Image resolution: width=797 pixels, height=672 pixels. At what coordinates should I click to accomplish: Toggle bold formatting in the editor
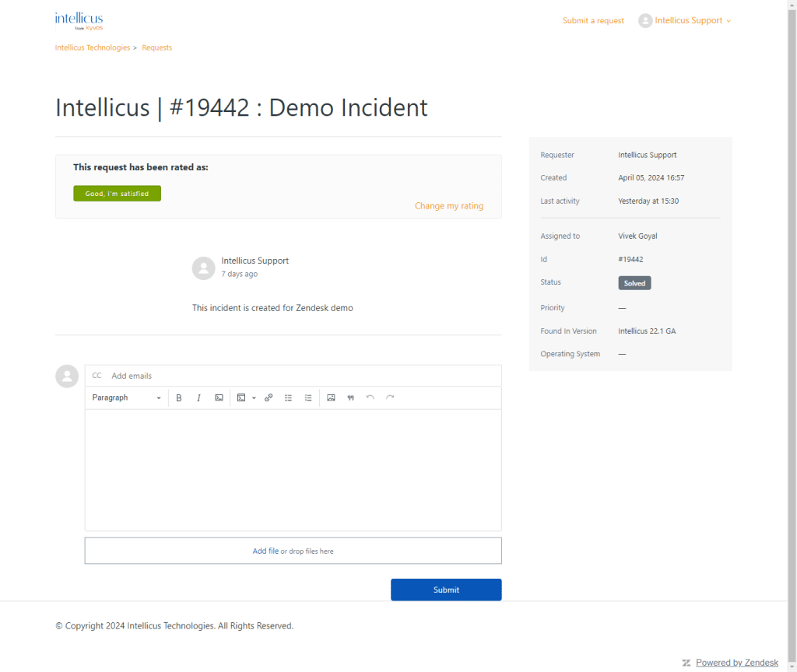(179, 397)
